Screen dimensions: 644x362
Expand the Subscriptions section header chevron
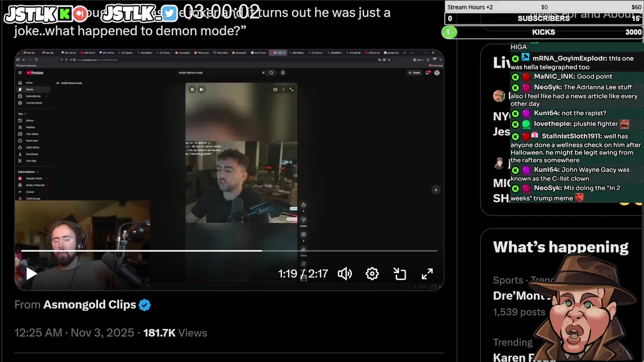coord(37,172)
